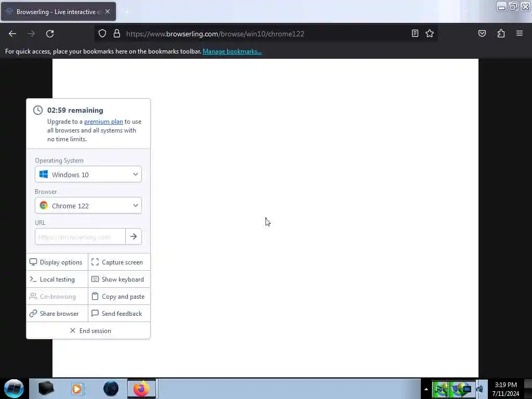Click Capture screen

119,262
